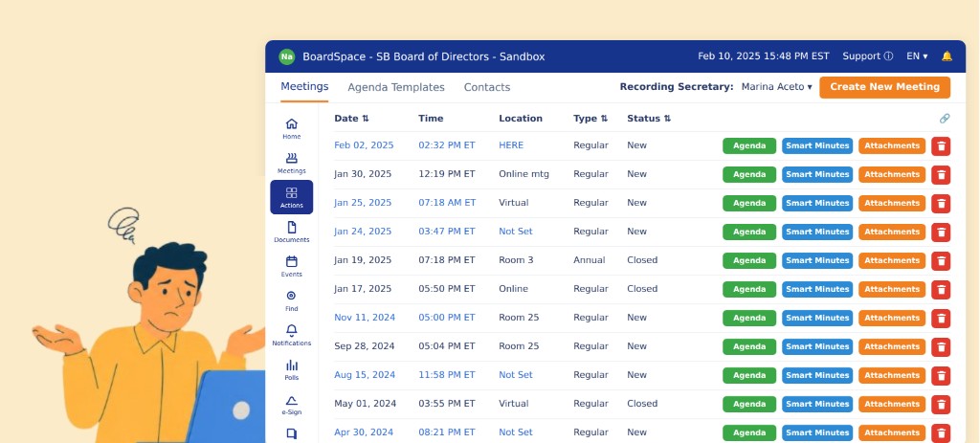Screen dimensions: 980x443
Task: Switch to the Contacts tab
Action: click(487, 87)
